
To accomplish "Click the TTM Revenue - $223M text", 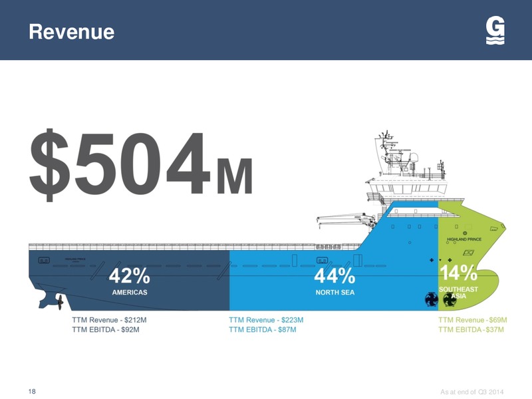I will (266, 320).
